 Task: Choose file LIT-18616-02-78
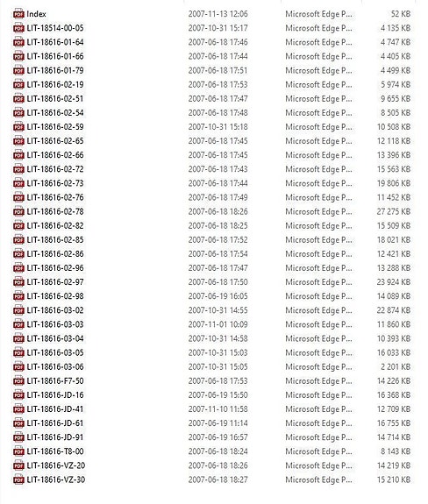[x=55, y=211]
